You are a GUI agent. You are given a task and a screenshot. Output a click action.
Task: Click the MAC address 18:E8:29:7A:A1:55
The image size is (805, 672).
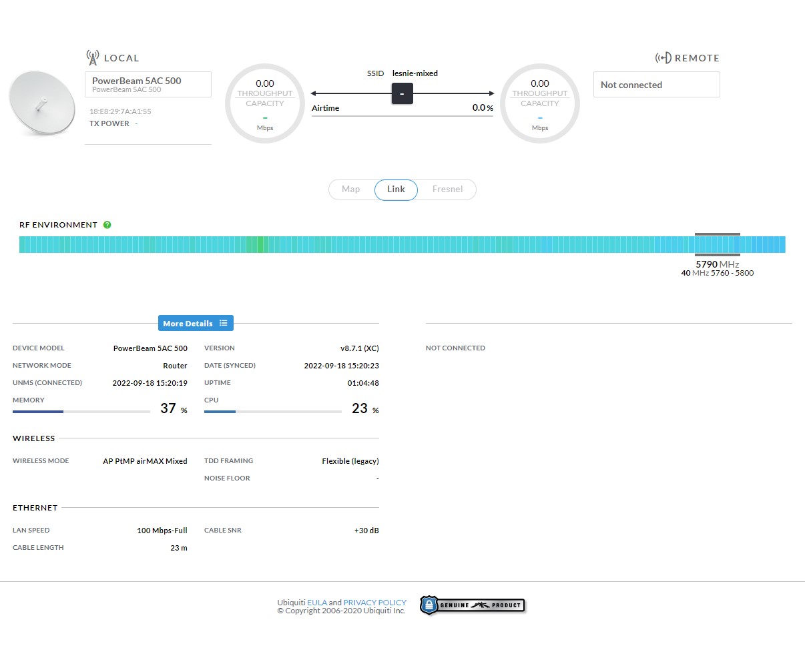[x=120, y=111]
